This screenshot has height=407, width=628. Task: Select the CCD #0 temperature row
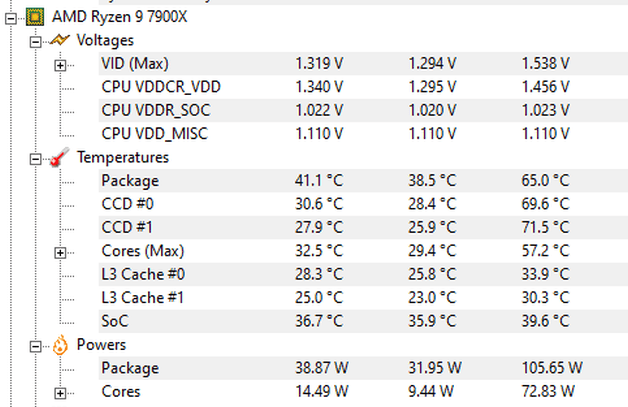(124, 204)
